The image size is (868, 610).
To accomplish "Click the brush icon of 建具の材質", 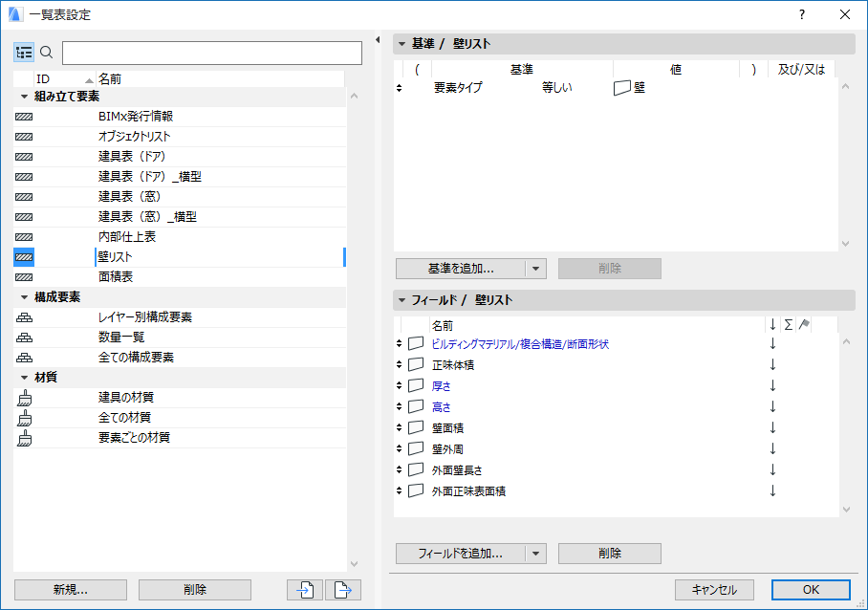I will tap(24, 398).
